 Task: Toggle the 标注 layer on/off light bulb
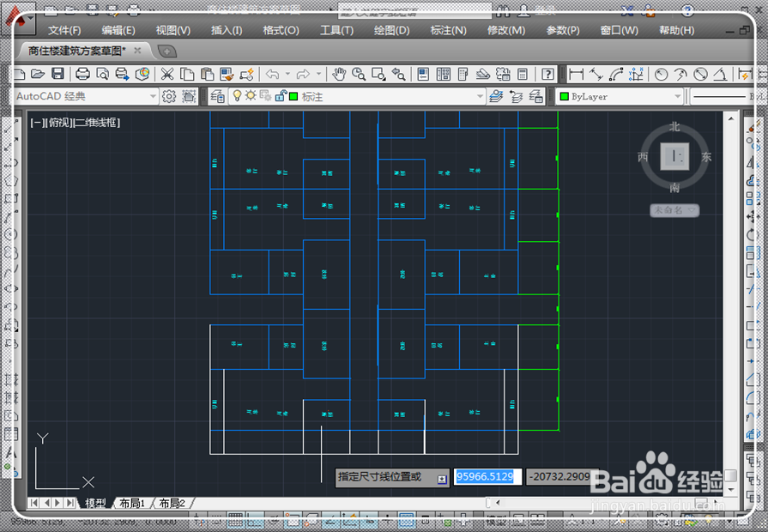point(237,96)
